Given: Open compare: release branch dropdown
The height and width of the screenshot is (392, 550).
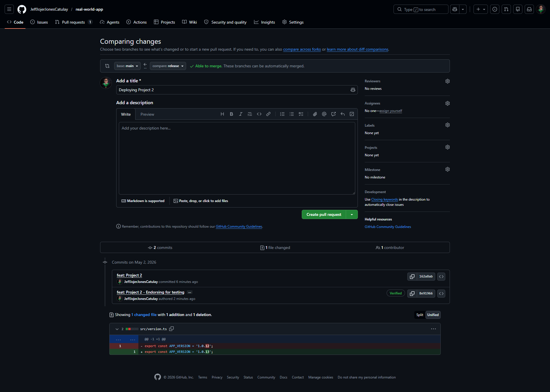Looking at the screenshot, I should pyautogui.click(x=168, y=66).
